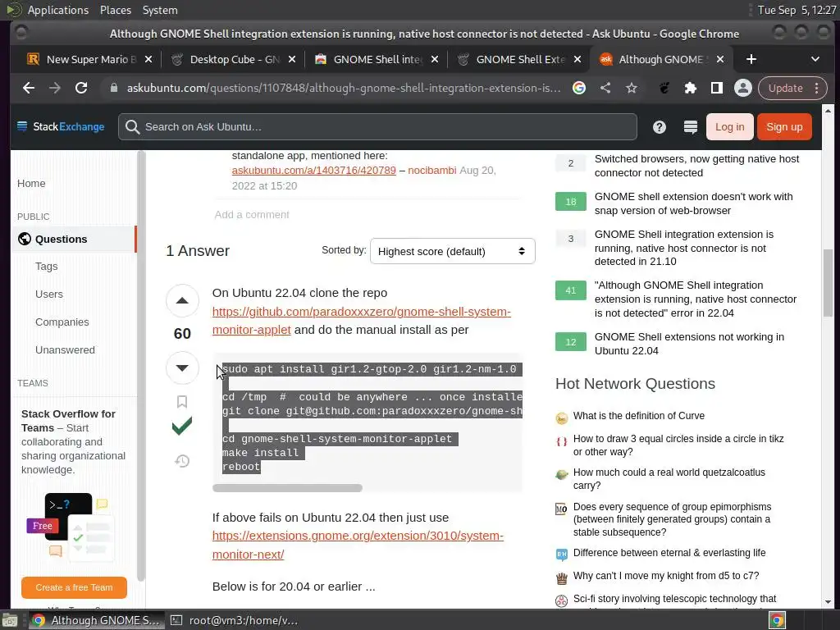Open the Chrome extensions puzzle icon
840x630 pixels.
[691, 88]
